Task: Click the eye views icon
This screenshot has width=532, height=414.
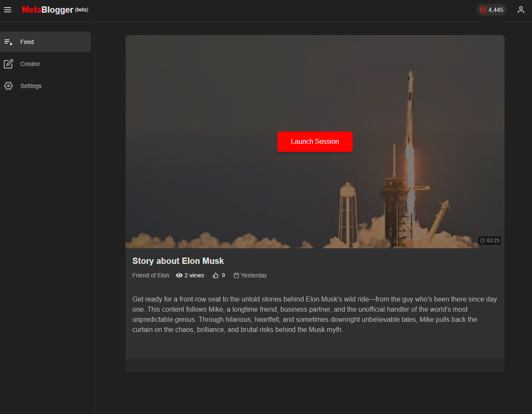Action: pyautogui.click(x=179, y=275)
